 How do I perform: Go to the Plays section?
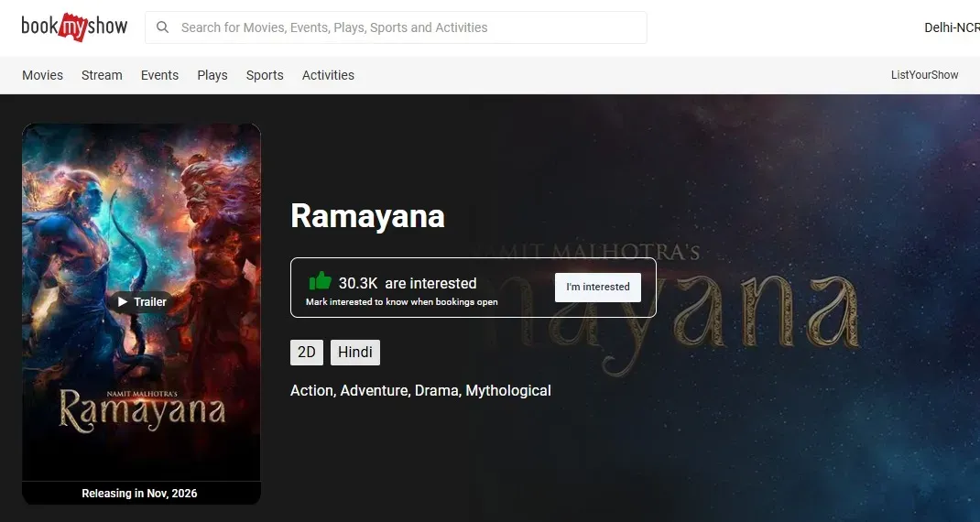pyautogui.click(x=212, y=75)
